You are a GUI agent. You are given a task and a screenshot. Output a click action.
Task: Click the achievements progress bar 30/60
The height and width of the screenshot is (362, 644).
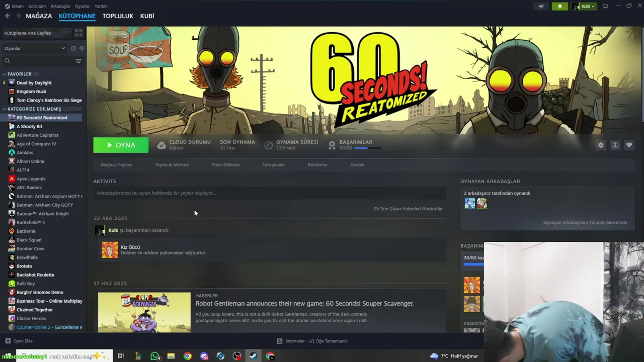[x=367, y=148]
